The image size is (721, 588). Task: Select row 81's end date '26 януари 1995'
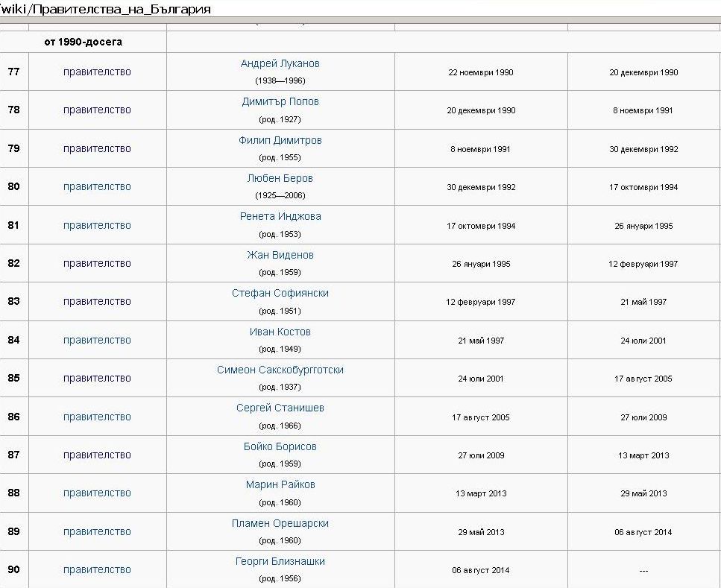click(643, 227)
